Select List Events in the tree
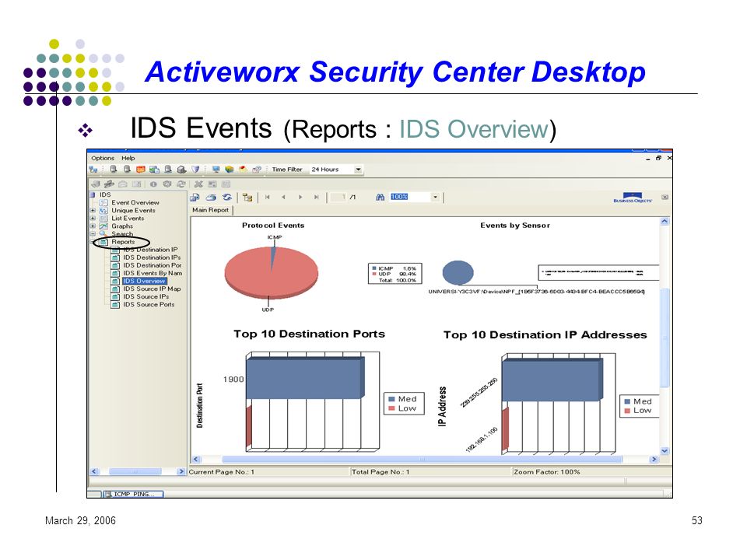747x560 pixels. pyautogui.click(x=128, y=219)
